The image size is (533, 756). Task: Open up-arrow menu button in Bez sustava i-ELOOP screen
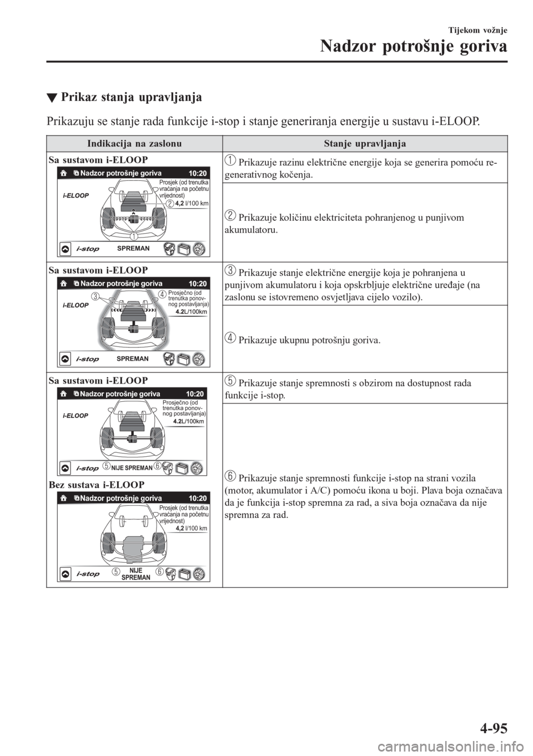pyautogui.click(x=64, y=574)
